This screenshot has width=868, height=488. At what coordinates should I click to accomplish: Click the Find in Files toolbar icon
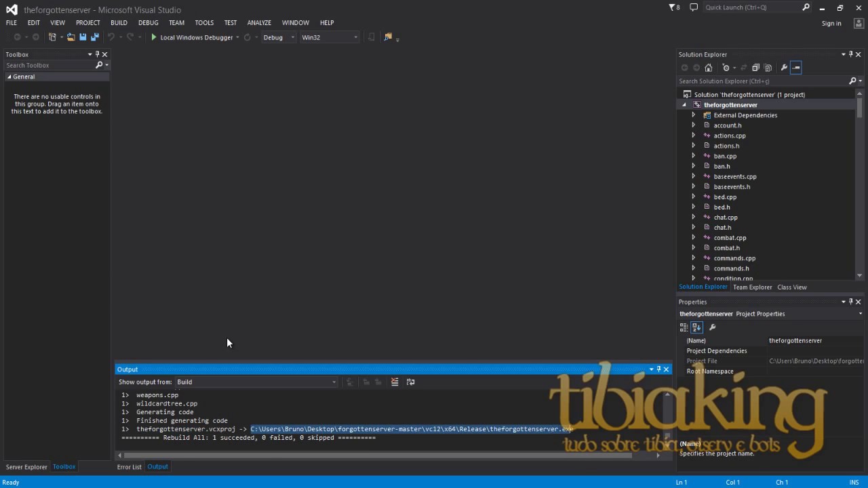click(388, 37)
